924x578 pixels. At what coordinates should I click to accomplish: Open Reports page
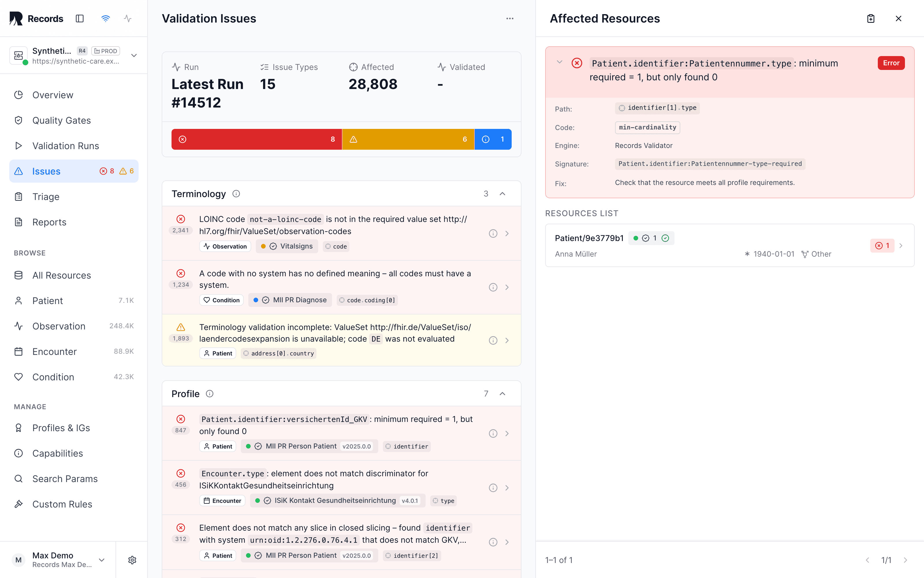click(x=74, y=222)
